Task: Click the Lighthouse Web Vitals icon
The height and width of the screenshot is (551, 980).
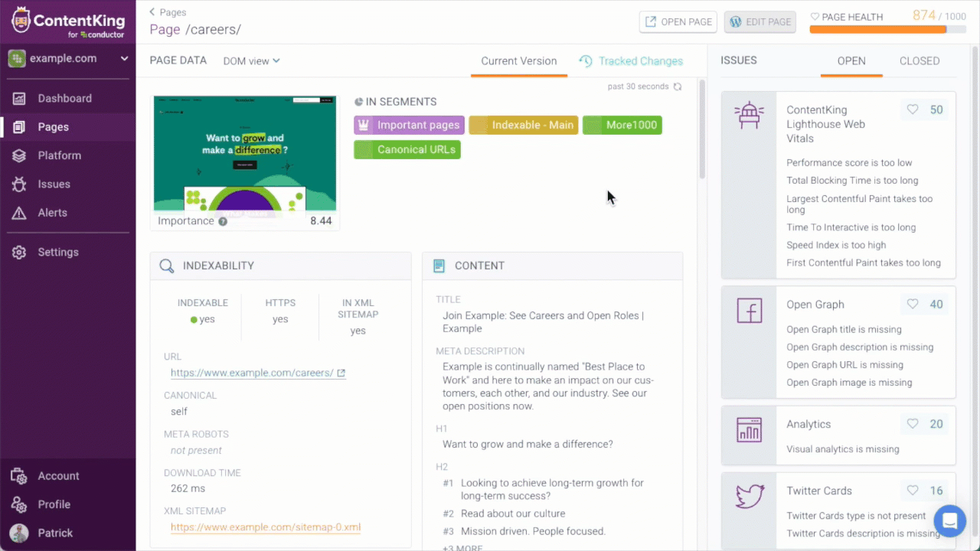Action: coord(749,116)
